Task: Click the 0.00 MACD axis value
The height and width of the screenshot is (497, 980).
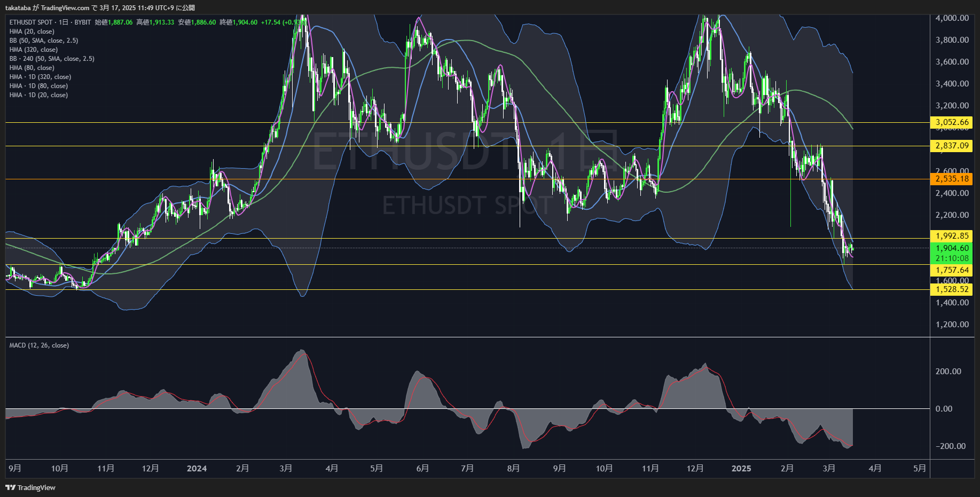Action: pos(944,409)
